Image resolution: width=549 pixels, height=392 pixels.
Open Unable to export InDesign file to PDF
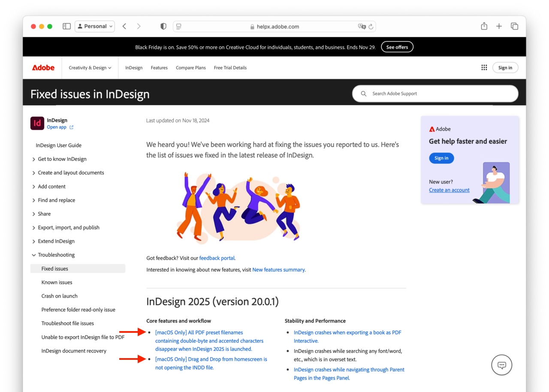(x=83, y=337)
